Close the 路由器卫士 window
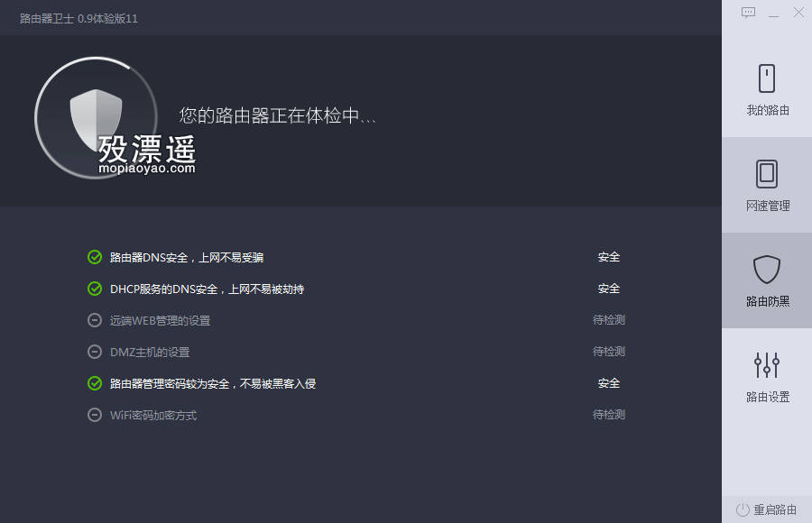The width and height of the screenshot is (812, 523). pyautogui.click(x=799, y=13)
